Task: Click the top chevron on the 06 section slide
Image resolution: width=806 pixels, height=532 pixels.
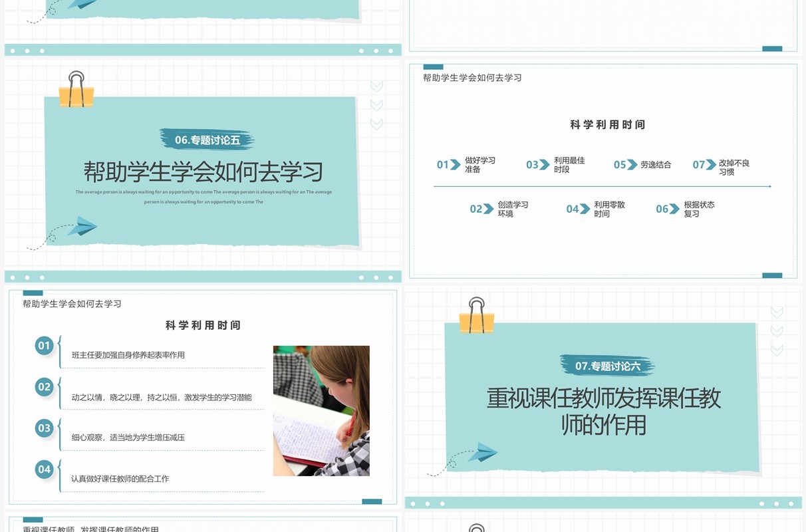Action: 376,86
